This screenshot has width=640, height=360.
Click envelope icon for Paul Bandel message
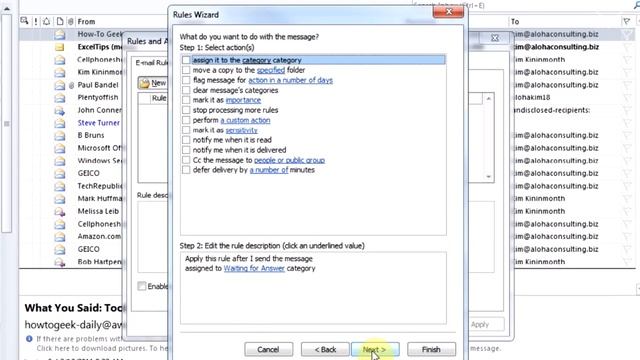click(60, 85)
